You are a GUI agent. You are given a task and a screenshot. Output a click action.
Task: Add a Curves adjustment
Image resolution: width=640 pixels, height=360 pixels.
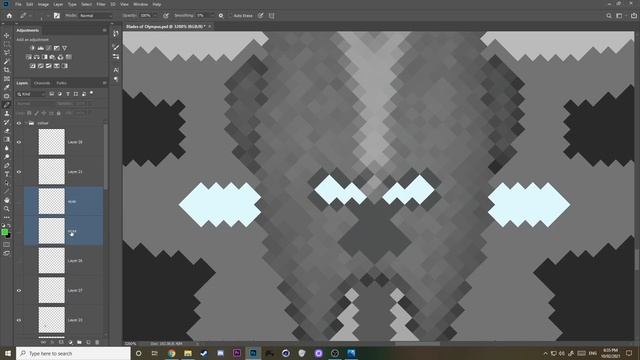(49, 48)
